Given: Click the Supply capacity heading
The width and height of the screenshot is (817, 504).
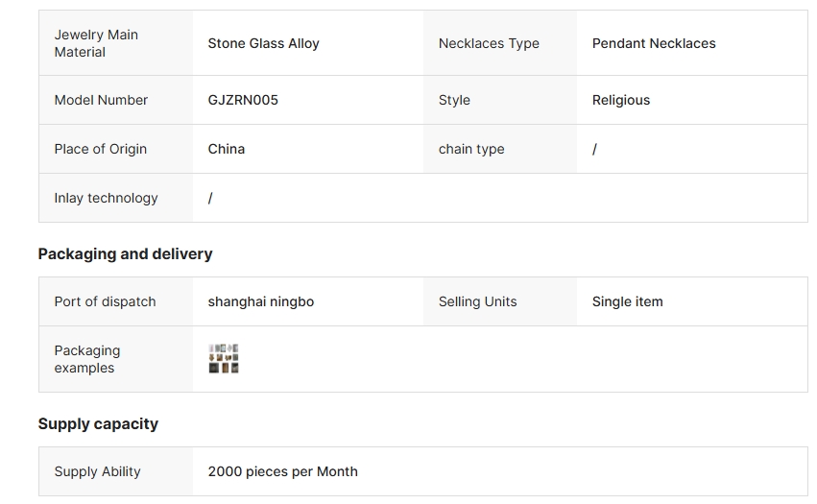Looking at the screenshot, I should (x=98, y=423).
